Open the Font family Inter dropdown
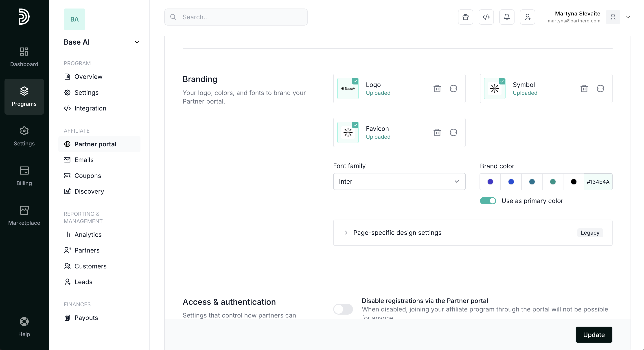This screenshot has height=350, width=644. 399,181
